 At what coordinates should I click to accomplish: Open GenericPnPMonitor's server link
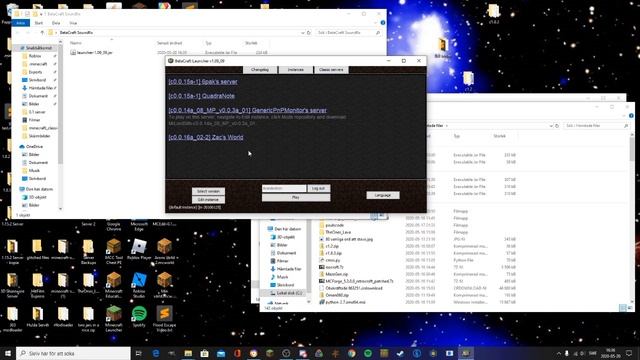coord(247,110)
